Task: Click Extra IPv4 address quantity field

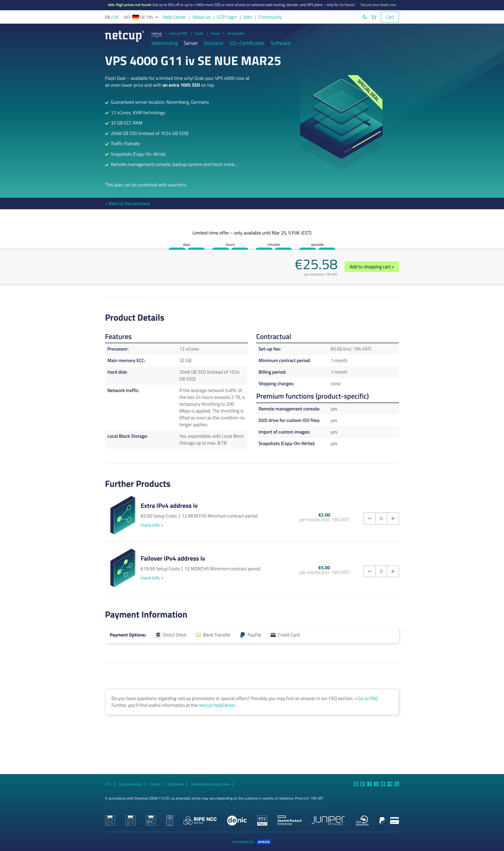Action: click(x=381, y=518)
